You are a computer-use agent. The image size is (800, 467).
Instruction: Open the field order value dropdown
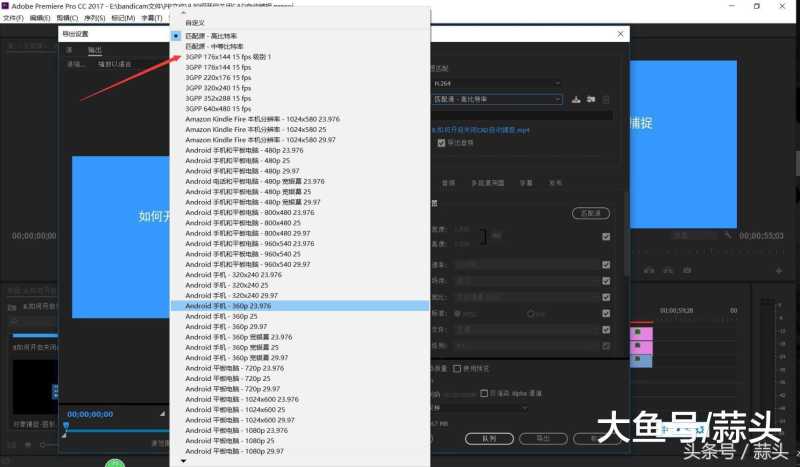tap(527, 281)
